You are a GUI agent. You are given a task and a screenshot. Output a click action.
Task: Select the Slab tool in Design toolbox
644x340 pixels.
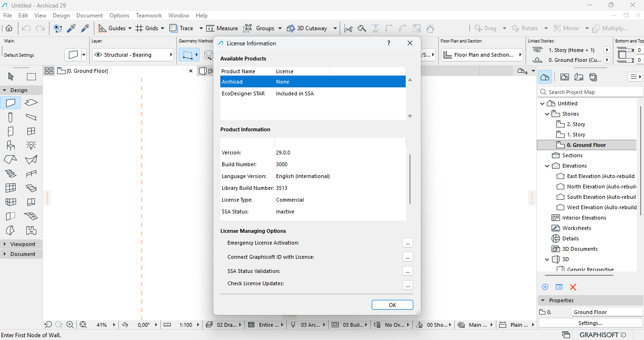[31, 103]
